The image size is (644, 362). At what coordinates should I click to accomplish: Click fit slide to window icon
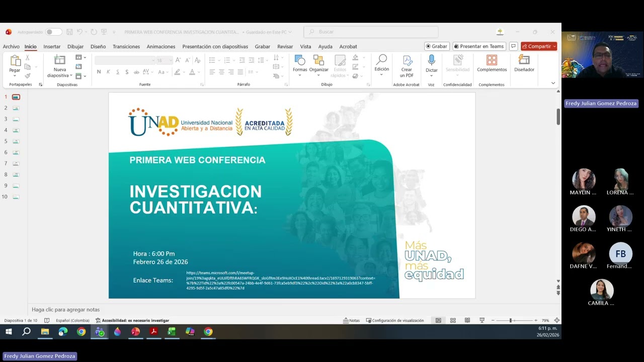pyautogui.click(x=556, y=320)
